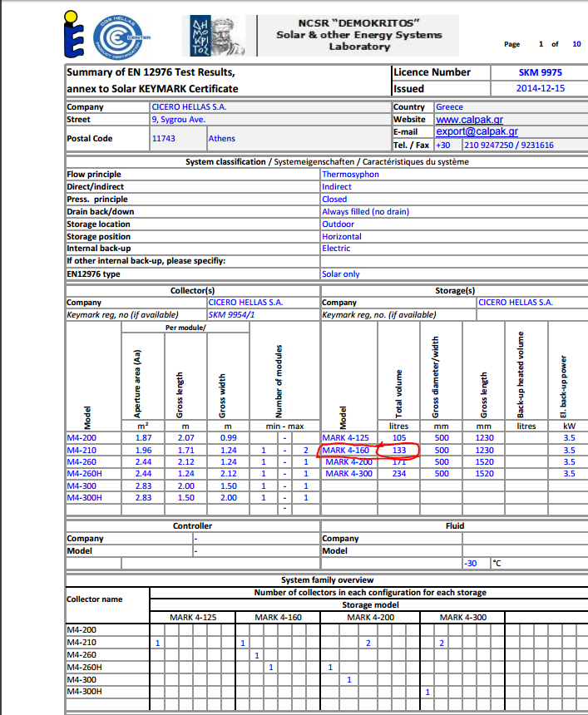Select circled storage model MARK 4-160 in storage table
Image resolution: width=588 pixels, height=715 pixels.
click(x=345, y=450)
